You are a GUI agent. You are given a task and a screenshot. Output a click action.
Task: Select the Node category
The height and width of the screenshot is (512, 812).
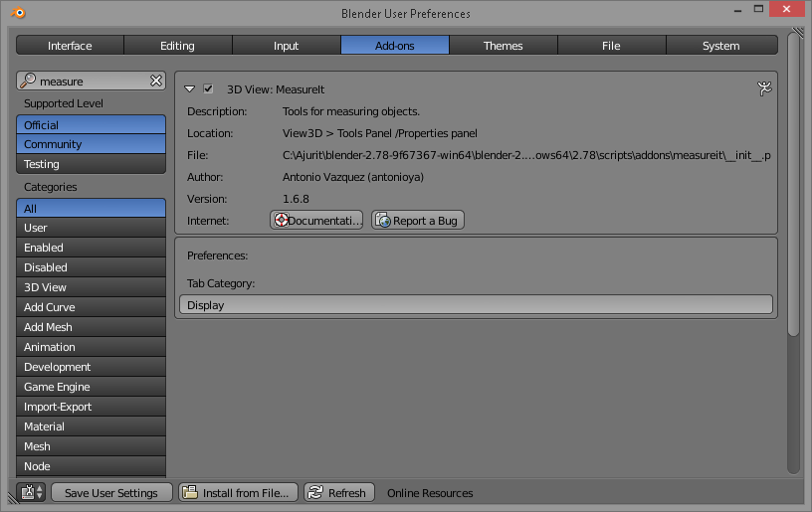click(x=92, y=466)
